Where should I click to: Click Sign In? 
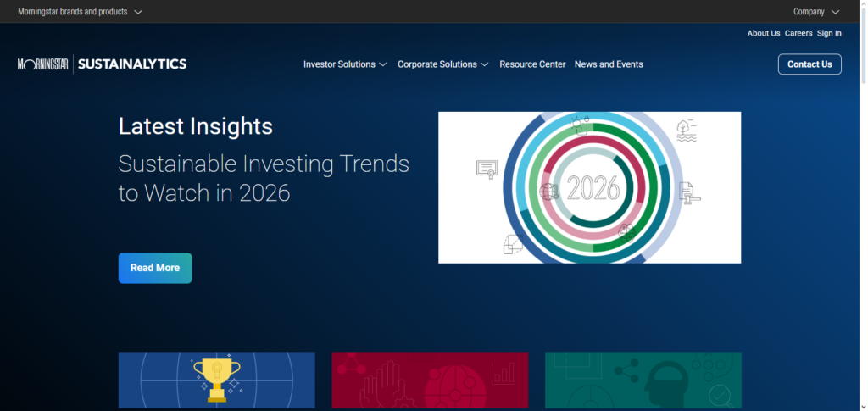pyautogui.click(x=829, y=33)
